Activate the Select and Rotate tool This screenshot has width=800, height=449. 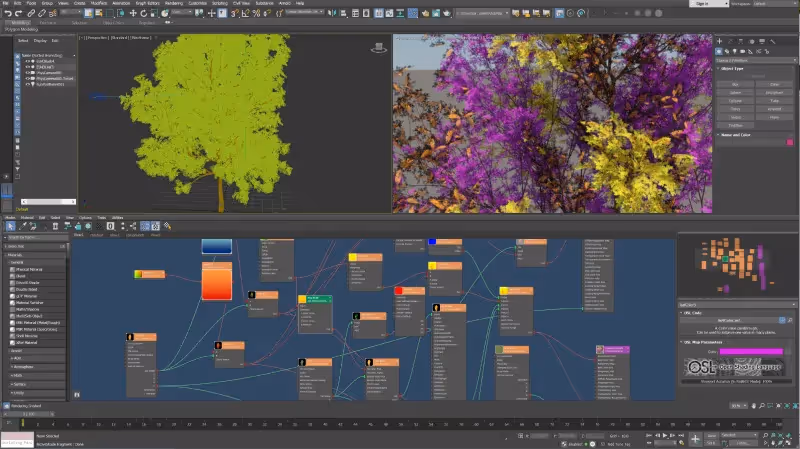point(143,13)
